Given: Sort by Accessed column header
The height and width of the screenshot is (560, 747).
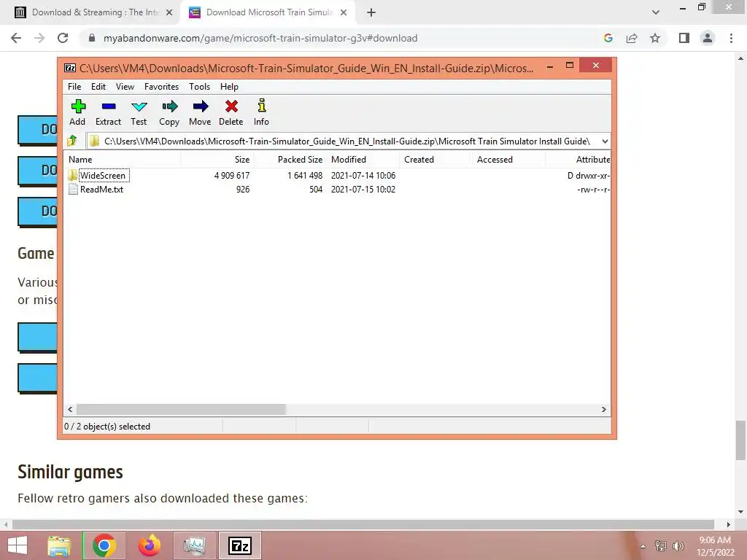Looking at the screenshot, I should click(x=508, y=160).
